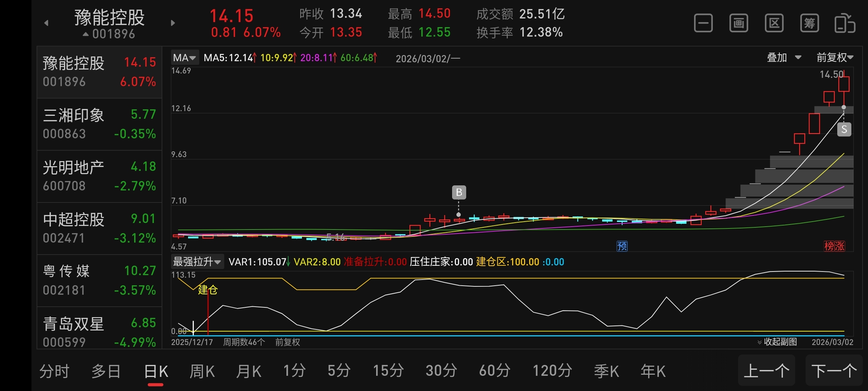Tap the B buy marker on chart
The image size is (868, 391).
(459, 192)
